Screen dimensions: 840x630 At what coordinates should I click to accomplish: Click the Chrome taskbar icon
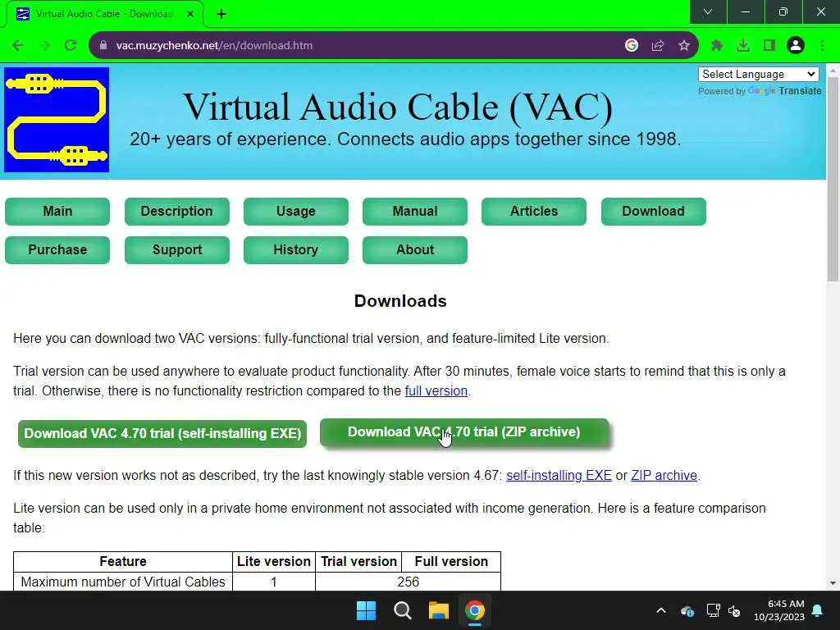475,610
